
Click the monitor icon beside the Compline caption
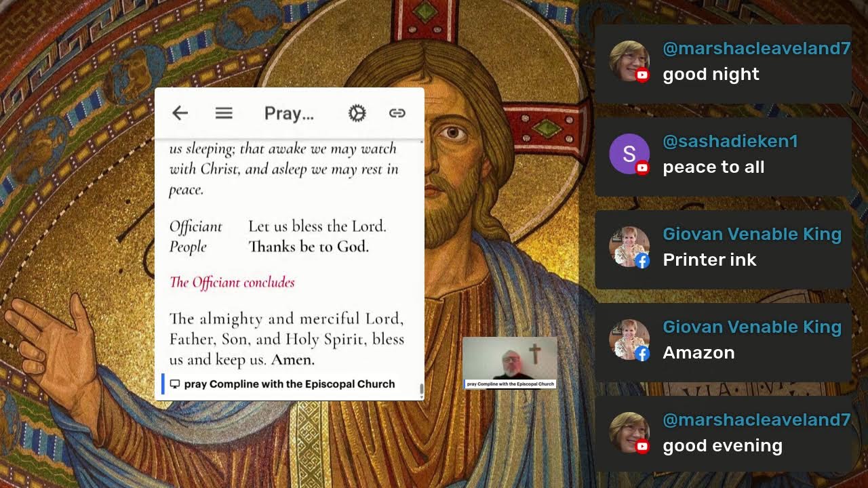[x=175, y=384]
